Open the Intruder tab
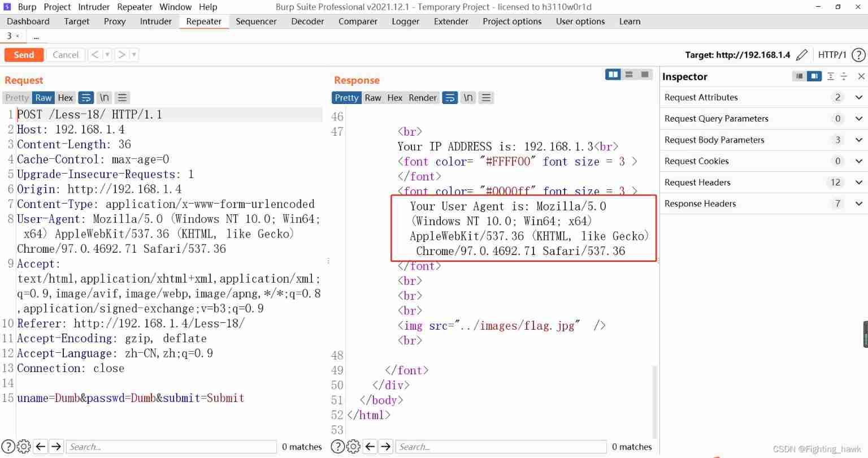The image size is (868, 458). coord(155,21)
